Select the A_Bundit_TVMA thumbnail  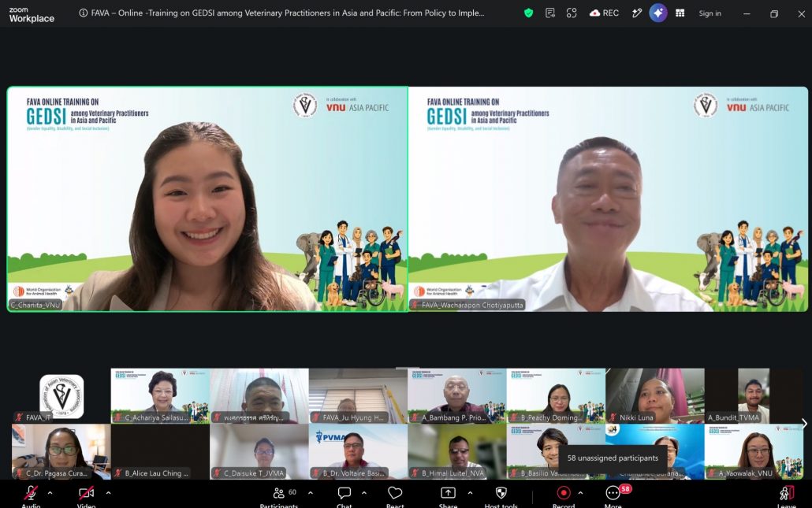point(754,396)
